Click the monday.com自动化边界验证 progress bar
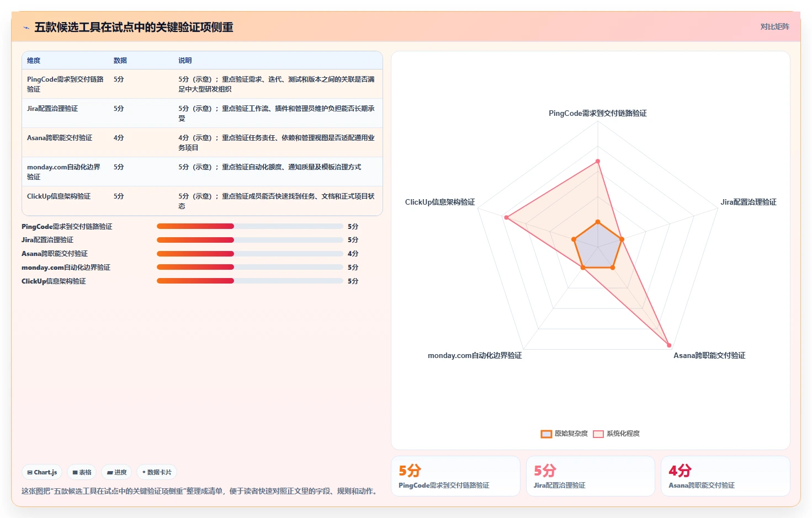812x518 pixels. tap(250, 267)
